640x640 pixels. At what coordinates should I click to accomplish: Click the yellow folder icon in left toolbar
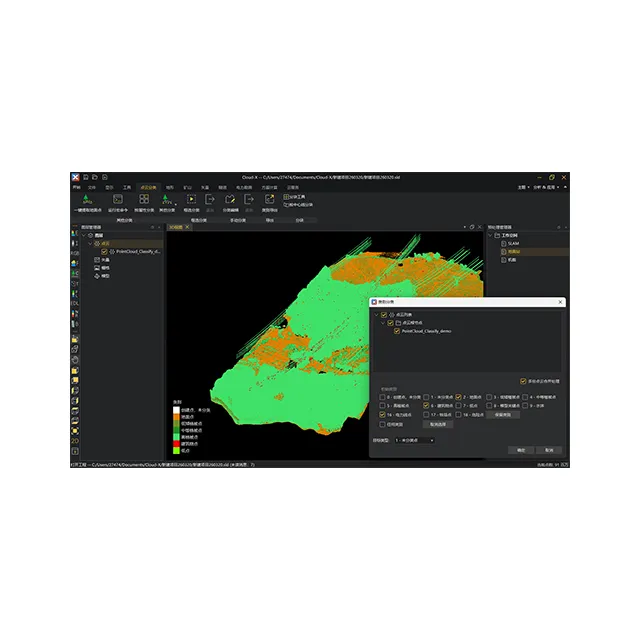pos(75,339)
